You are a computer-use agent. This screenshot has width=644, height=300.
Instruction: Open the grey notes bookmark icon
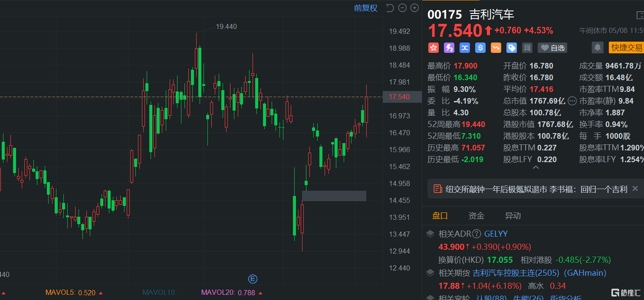[527, 48]
